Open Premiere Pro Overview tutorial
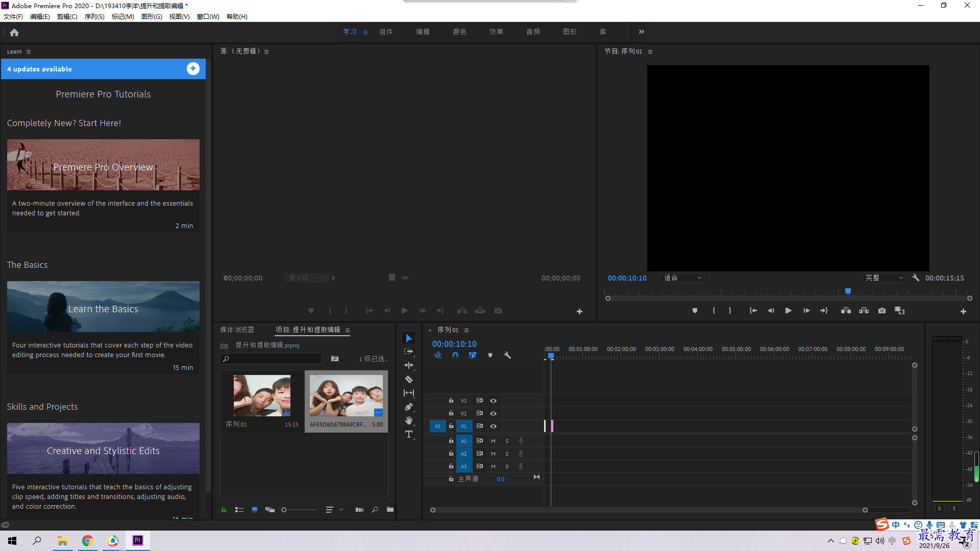This screenshot has width=980, height=551. [103, 165]
